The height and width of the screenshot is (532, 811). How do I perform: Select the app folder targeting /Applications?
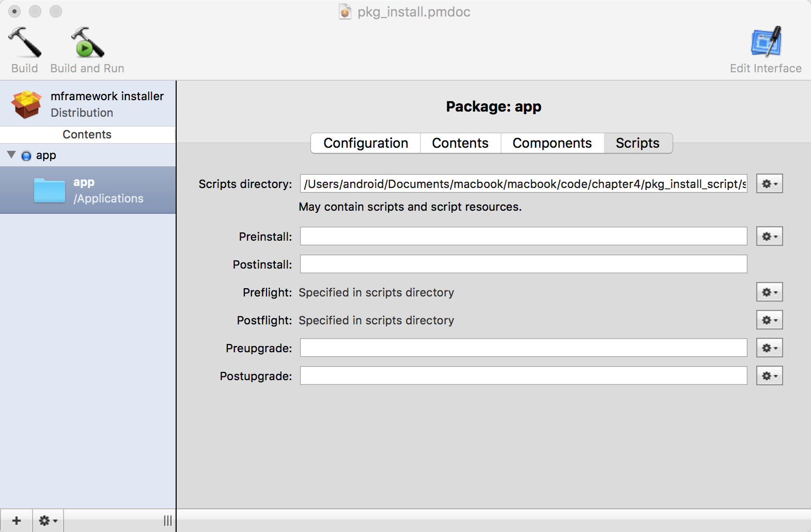[x=50, y=190]
